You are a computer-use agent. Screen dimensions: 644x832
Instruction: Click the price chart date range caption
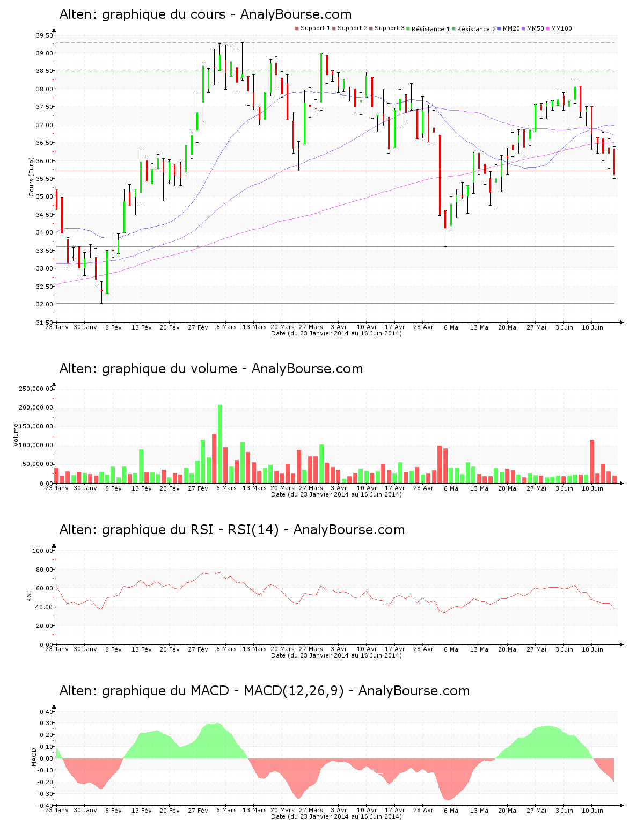336,333
